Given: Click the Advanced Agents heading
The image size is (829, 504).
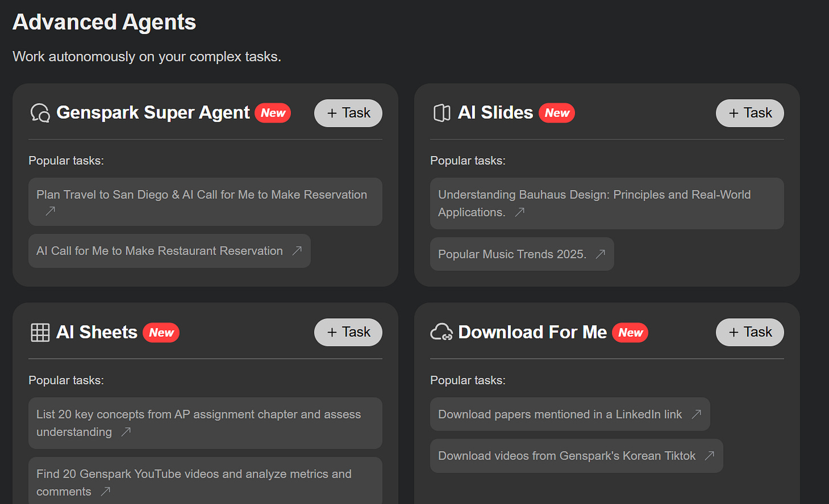Looking at the screenshot, I should [104, 22].
